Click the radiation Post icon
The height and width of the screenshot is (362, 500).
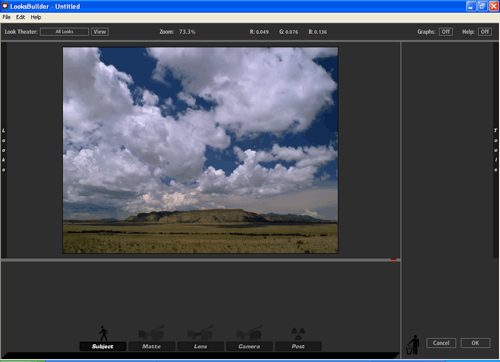(x=298, y=333)
